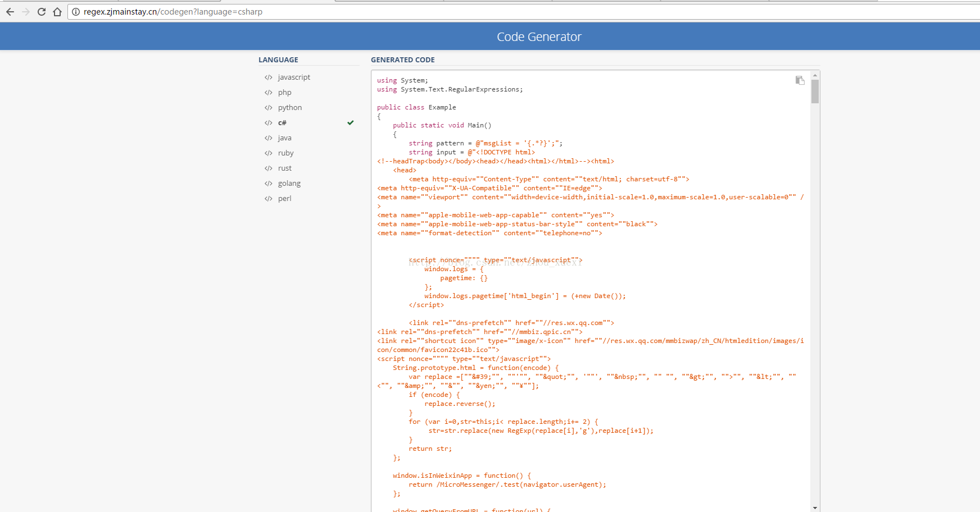The height and width of the screenshot is (512, 980).
Task: Click the GENERATED CODE section heading
Action: click(x=403, y=60)
